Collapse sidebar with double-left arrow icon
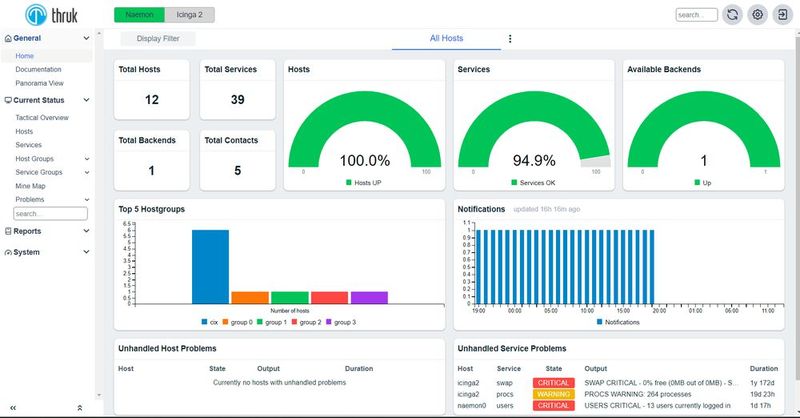The width and height of the screenshot is (800, 418). point(13,407)
